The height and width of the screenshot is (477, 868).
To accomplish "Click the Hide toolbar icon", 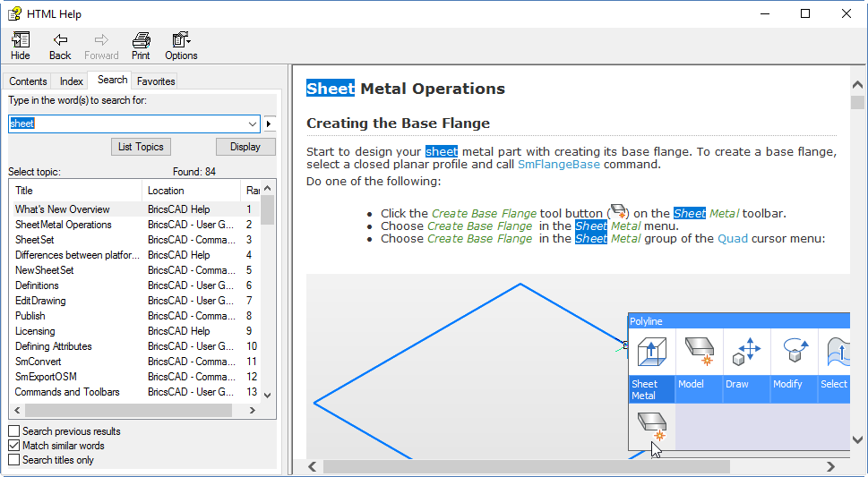I will pos(21,46).
